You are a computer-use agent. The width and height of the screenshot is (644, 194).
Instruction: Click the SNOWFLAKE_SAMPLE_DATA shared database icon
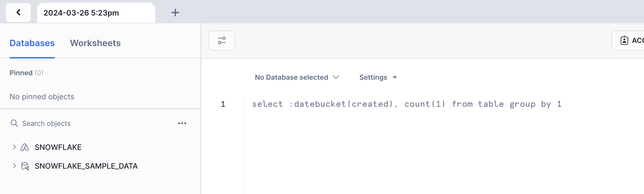(25, 166)
